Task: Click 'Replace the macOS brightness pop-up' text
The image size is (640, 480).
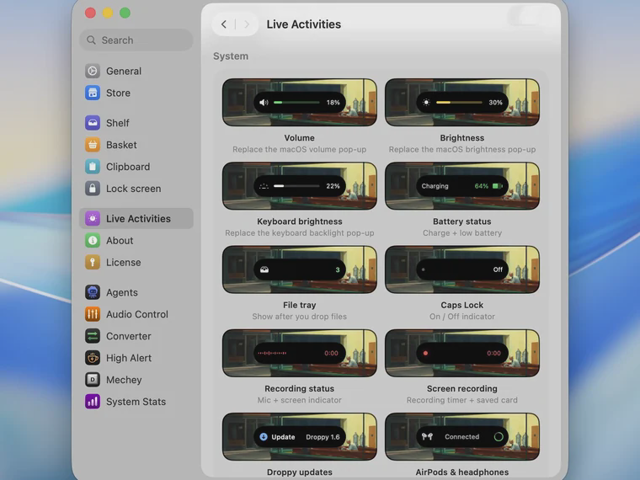Action: [x=462, y=149]
